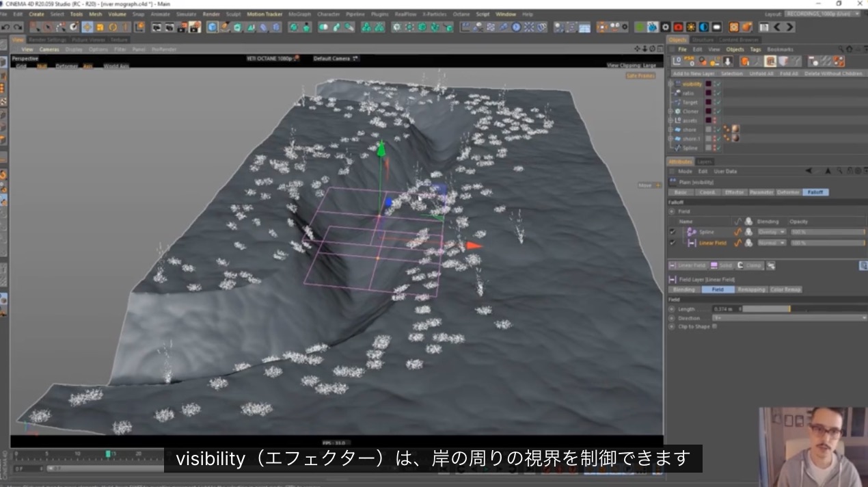
Task: Click the Cloner object icon in Objects list
Action: tap(677, 111)
